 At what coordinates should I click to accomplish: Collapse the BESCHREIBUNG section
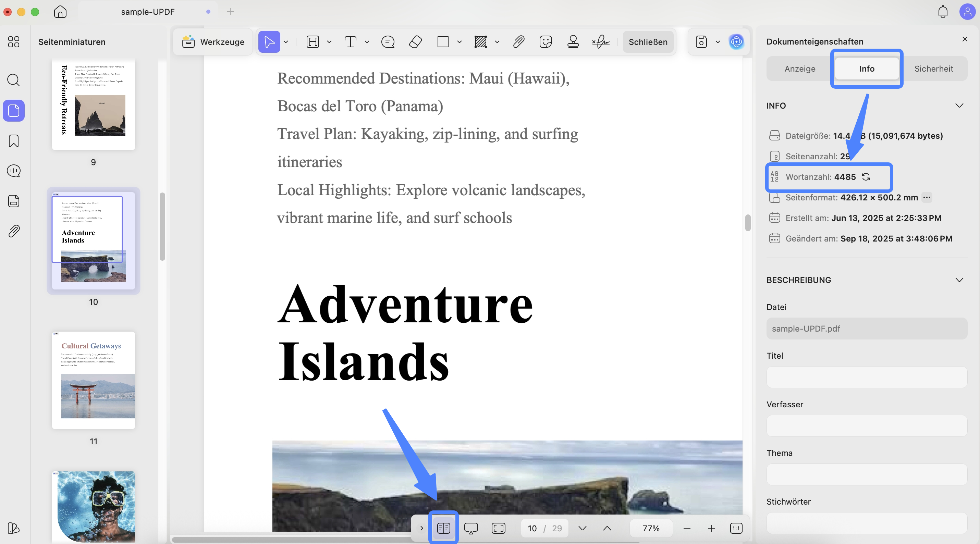pyautogui.click(x=959, y=280)
